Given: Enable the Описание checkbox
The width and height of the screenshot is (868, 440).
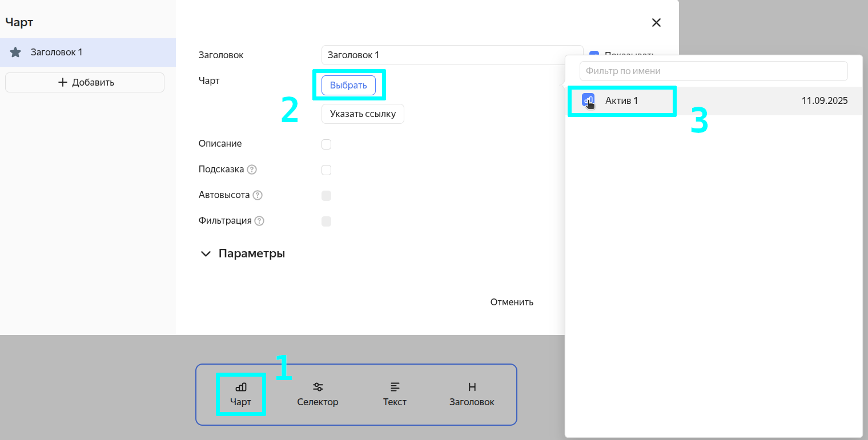Looking at the screenshot, I should (x=327, y=144).
